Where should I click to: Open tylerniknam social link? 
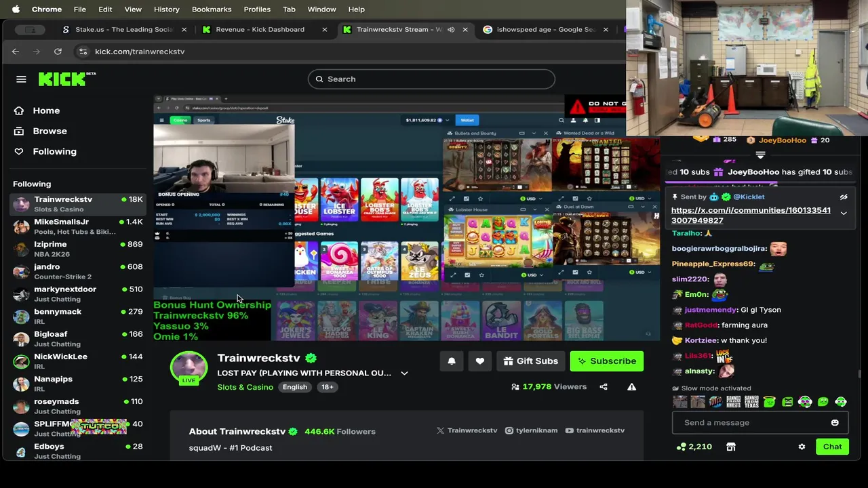pyautogui.click(x=531, y=430)
